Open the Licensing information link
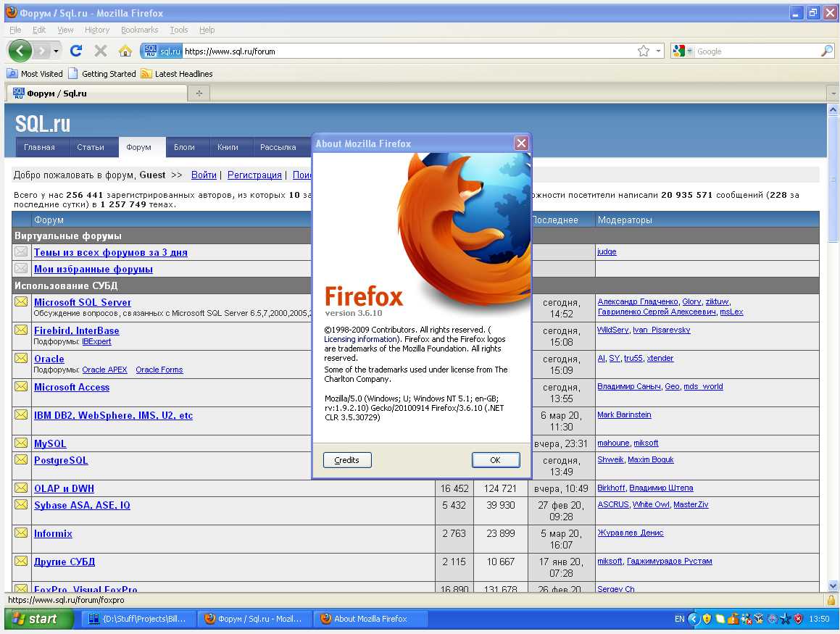Screen dimensions: 840x634 360,339
